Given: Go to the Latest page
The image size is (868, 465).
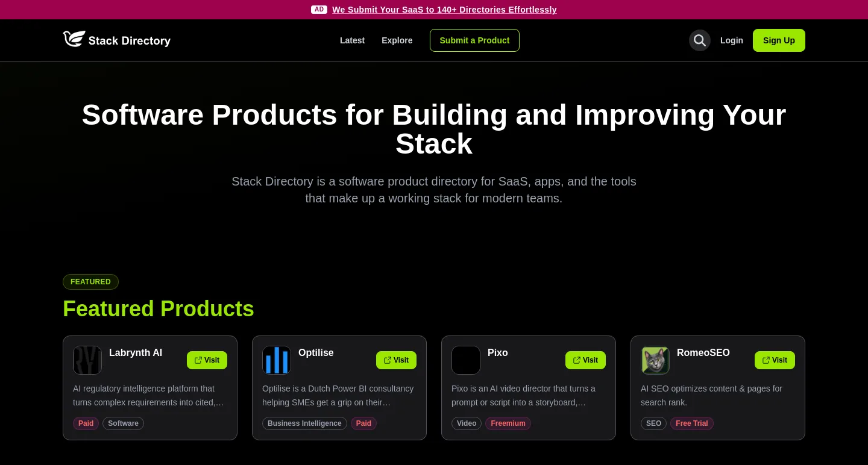Looking at the screenshot, I should coord(352,40).
